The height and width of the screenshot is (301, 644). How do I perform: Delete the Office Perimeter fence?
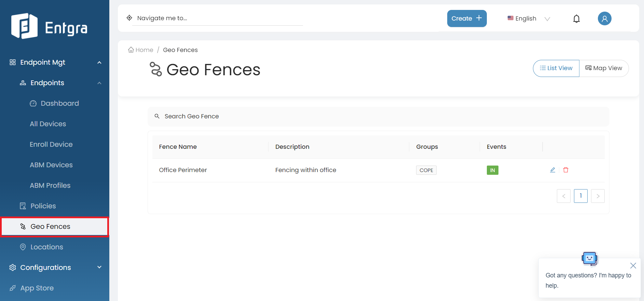[x=566, y=170]
